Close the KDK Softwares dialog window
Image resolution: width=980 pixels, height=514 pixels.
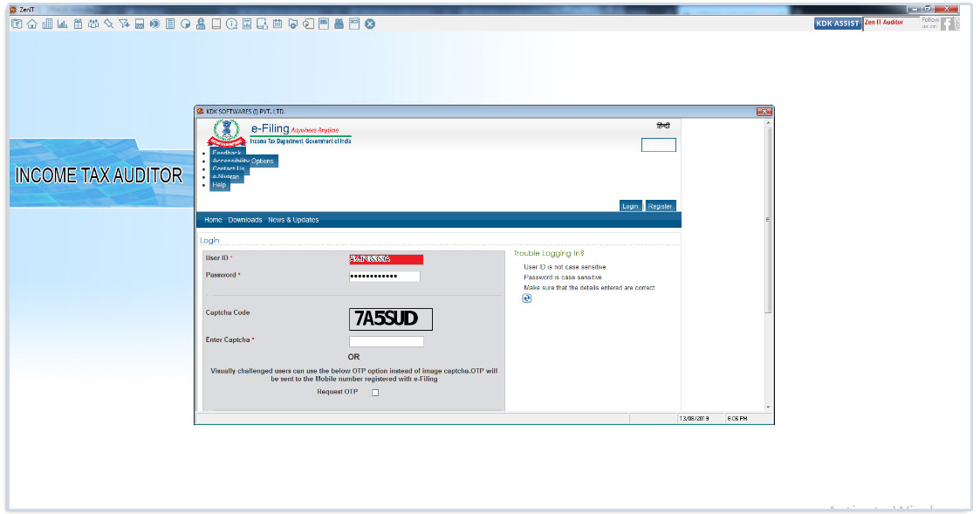click(x=764, y=112)
